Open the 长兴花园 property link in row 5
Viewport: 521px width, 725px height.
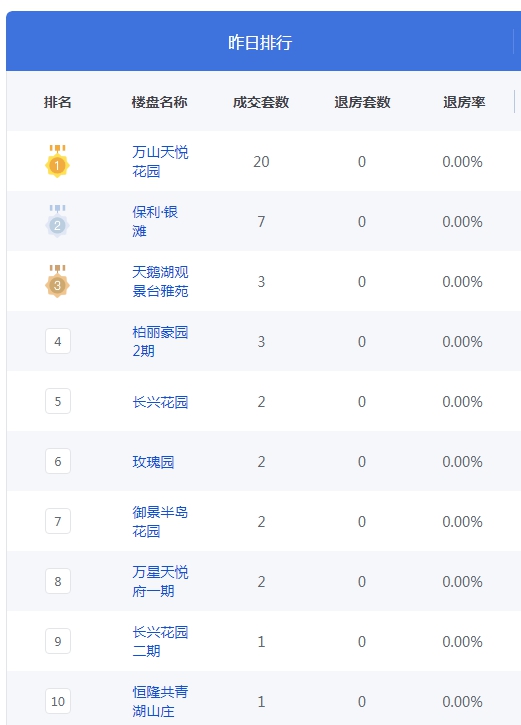(x=160, y=402)
